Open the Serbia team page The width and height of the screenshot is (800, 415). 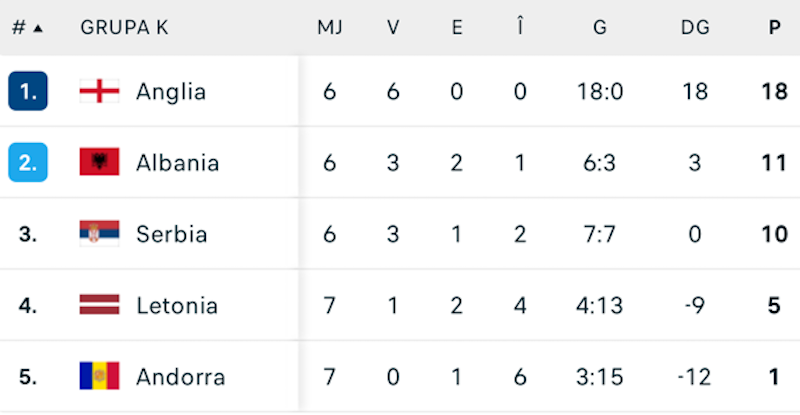tap(172, 234)
